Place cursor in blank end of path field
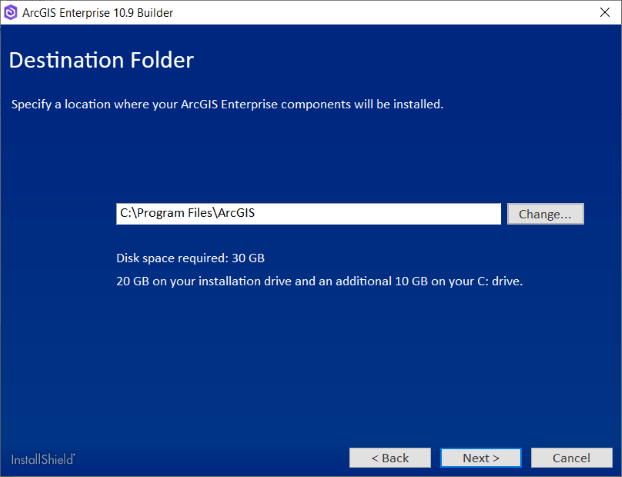The image size is (622, 477). pos(400,214)
